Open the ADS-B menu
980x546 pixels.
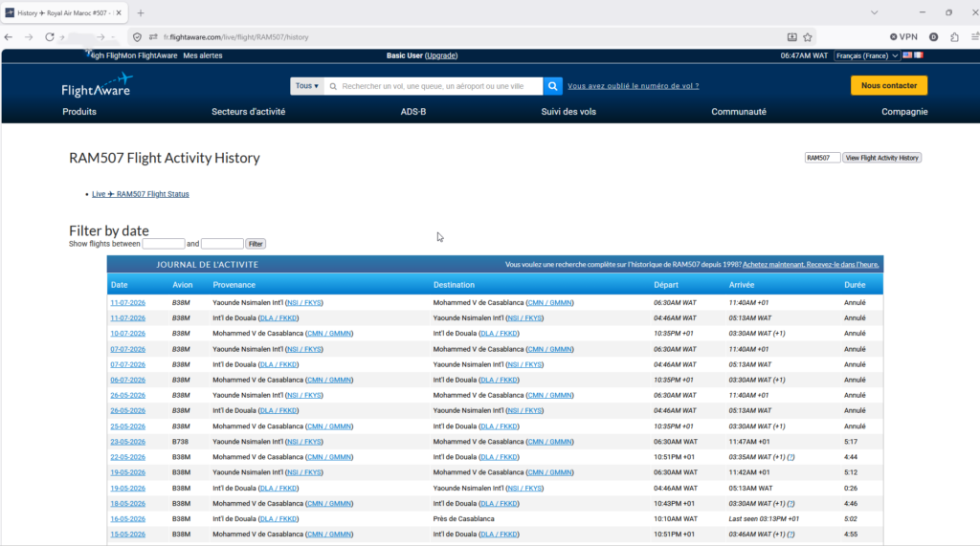(x=413, y=112)
